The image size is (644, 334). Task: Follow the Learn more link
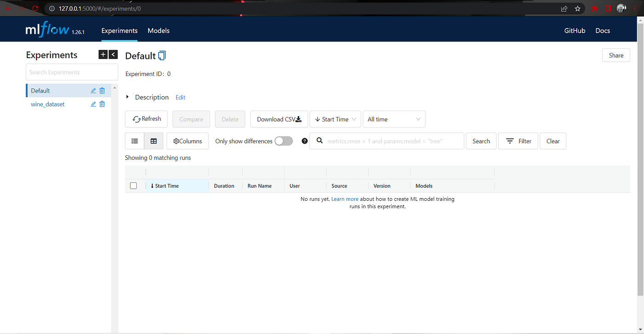[x=345, y=199]
